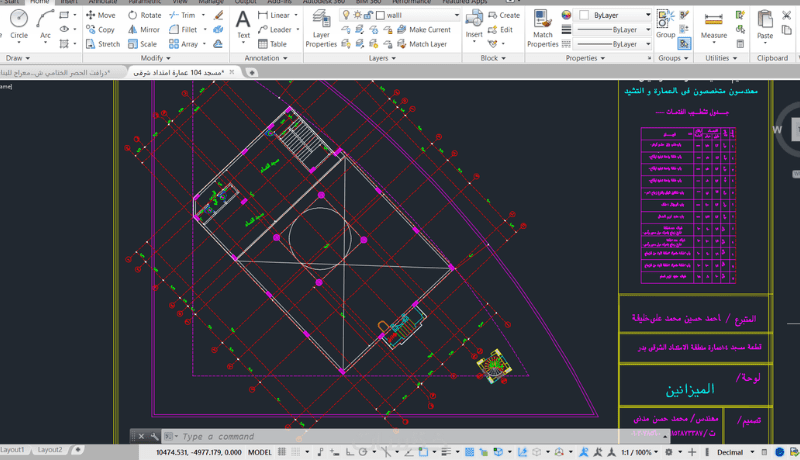Click the Trim tool
This screenshot has height=460, width=800.
183,15
